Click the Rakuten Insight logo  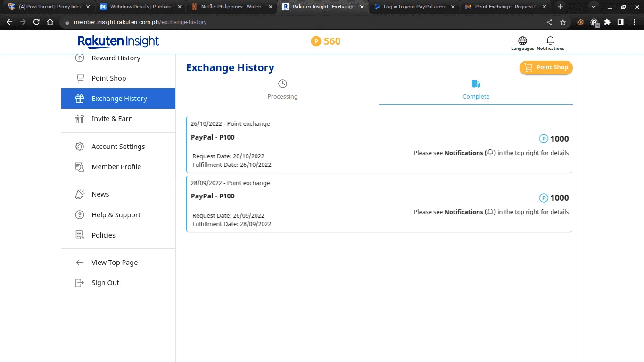[118, 41]
